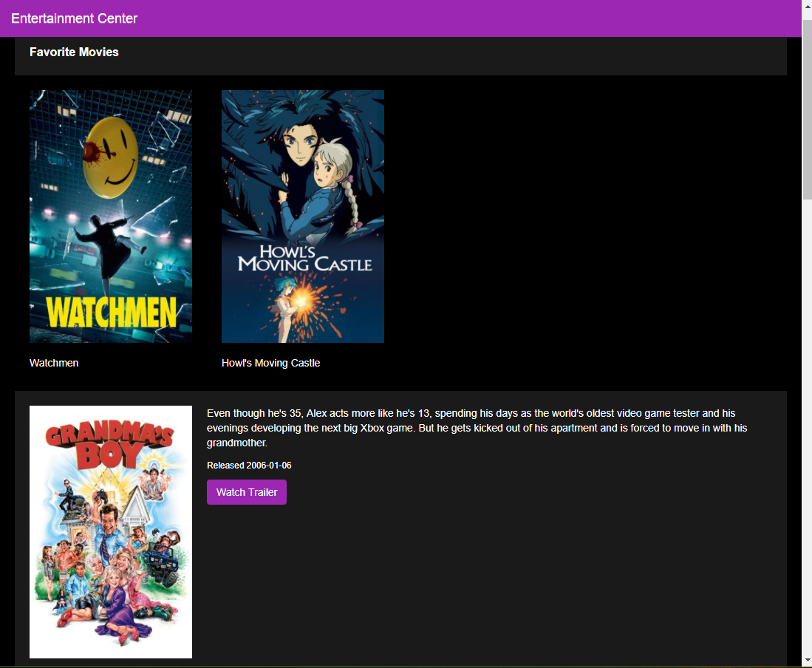812x668 pixels.
Task: Click the scrollbar down arrow
Action: pos(807,661)
